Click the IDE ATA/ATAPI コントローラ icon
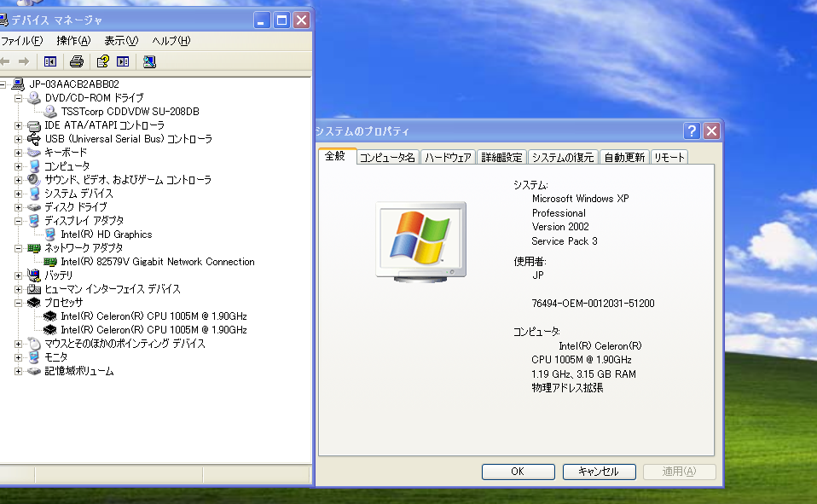This screenshot has width=817, height=504. tap(34, 125)
